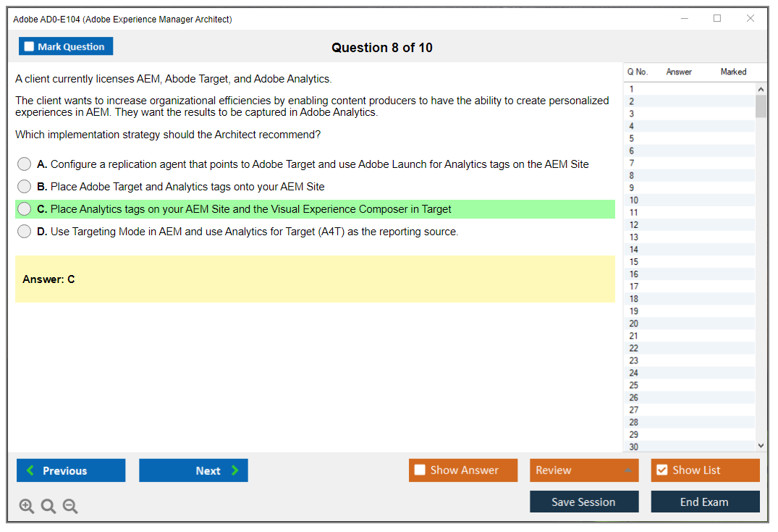The width and height of the screenshot is (778, 532).
Task: Select question 10 in the list
Action: (x=634, y=200)
